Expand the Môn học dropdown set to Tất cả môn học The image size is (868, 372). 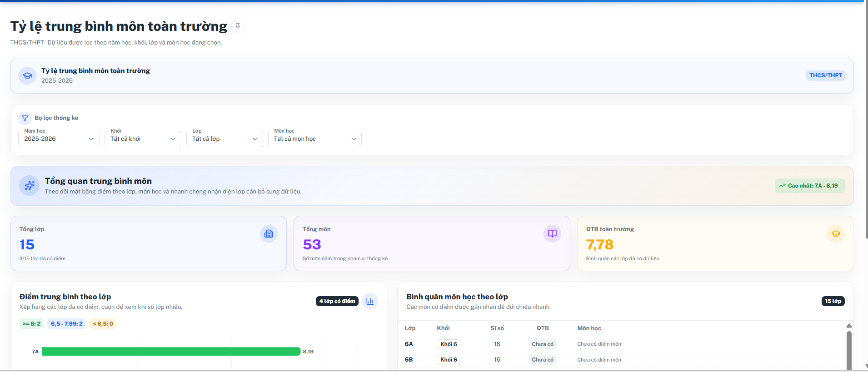click(x=315, y=139)
